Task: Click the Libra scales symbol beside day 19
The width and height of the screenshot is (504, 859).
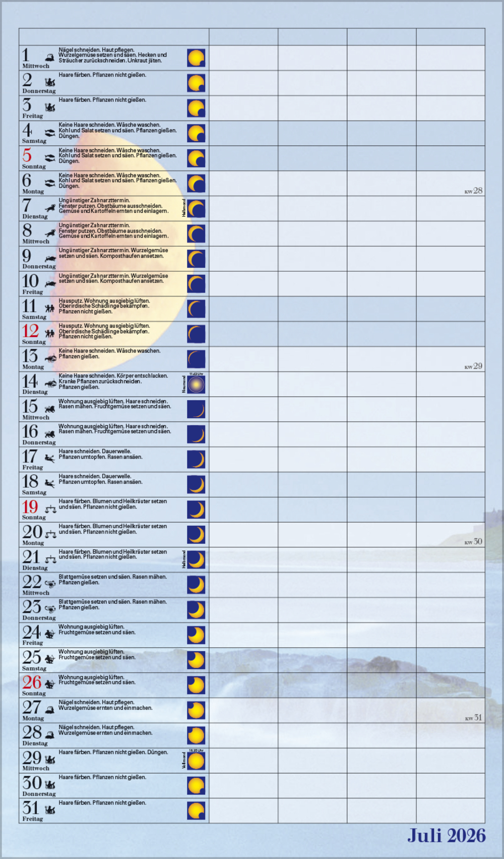Action: click(x=50, y=509)
